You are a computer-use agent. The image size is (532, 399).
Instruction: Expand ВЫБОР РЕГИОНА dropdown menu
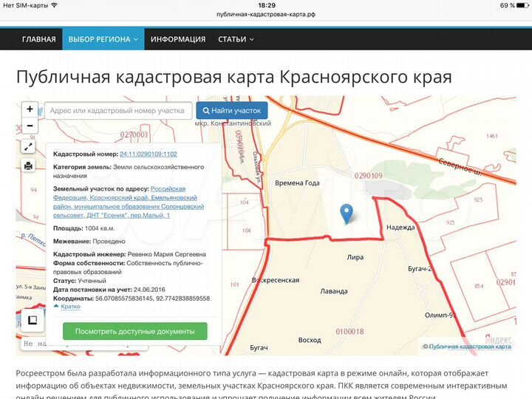tap(103, 39)
